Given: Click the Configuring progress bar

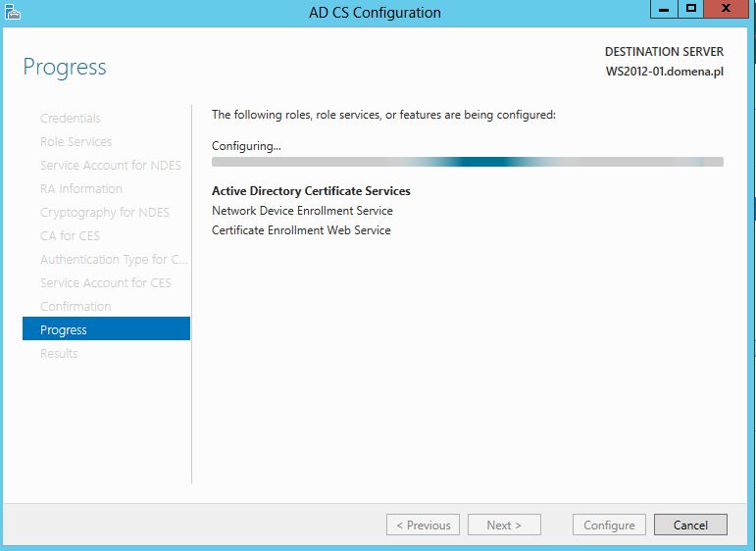Looking at the screenshot, I should [467, 162].
